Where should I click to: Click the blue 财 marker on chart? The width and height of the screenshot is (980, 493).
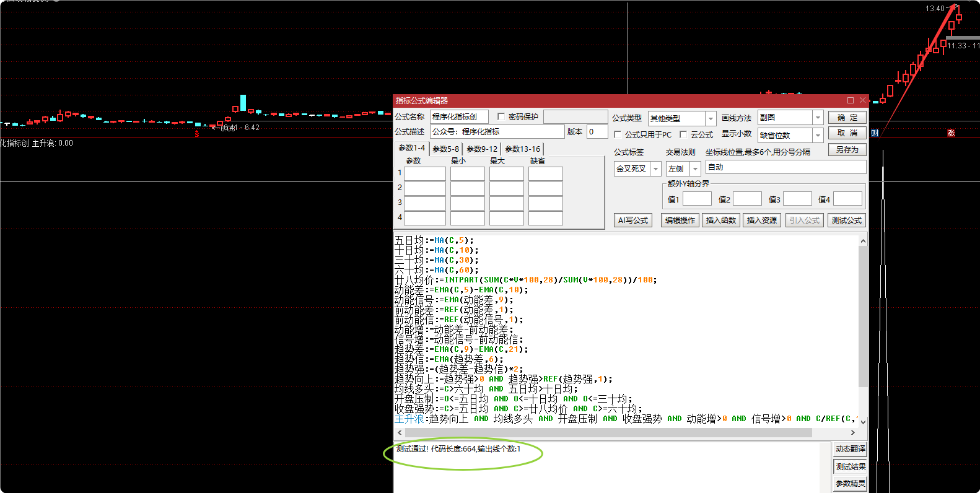point(874,133)
